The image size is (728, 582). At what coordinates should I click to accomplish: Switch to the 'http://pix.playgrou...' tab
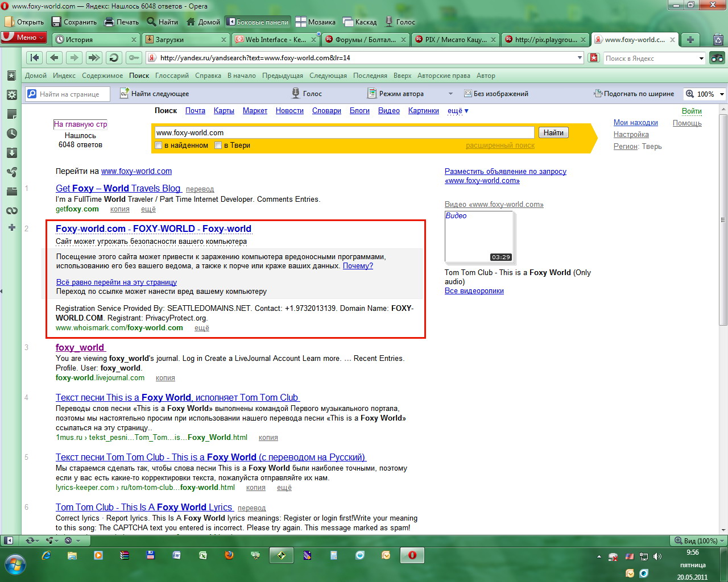click(x=545, y=40)
